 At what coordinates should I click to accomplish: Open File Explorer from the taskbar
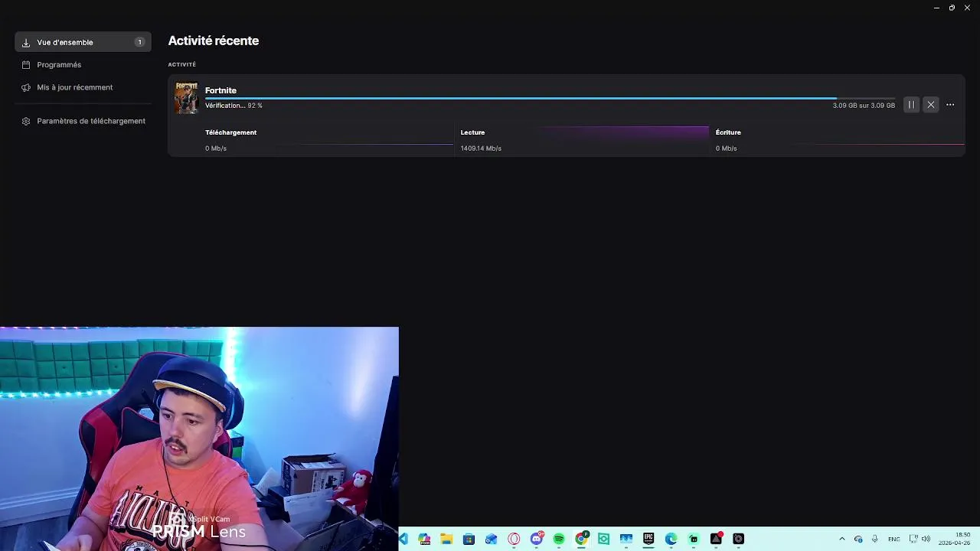click(x=446, y=539)
